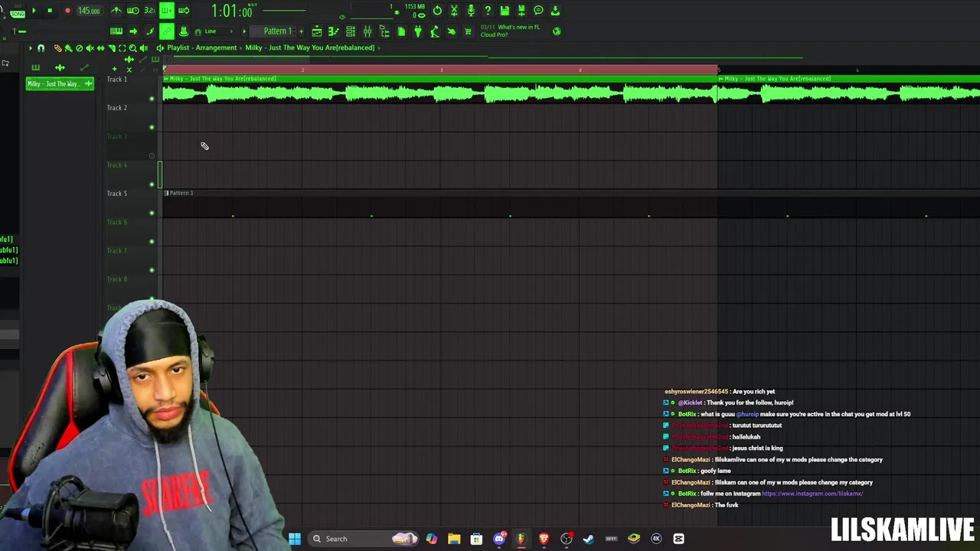Open the Piano roll view icon

334,31
